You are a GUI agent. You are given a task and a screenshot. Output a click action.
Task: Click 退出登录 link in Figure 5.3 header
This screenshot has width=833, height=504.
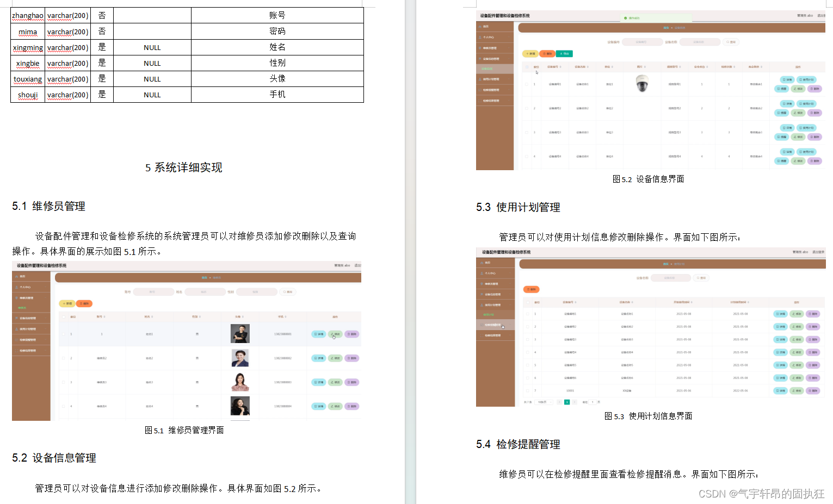pyautogui.click(x=818, y=252)
